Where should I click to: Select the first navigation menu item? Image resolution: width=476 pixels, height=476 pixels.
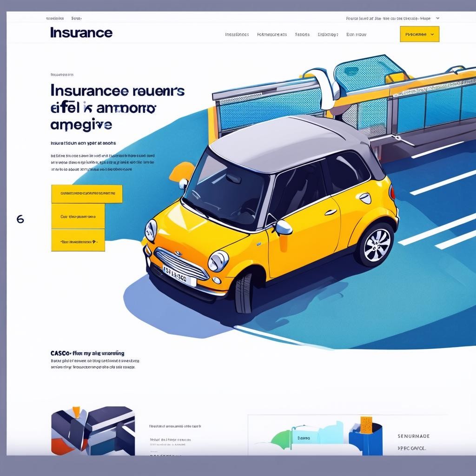[x=237, y=34]
